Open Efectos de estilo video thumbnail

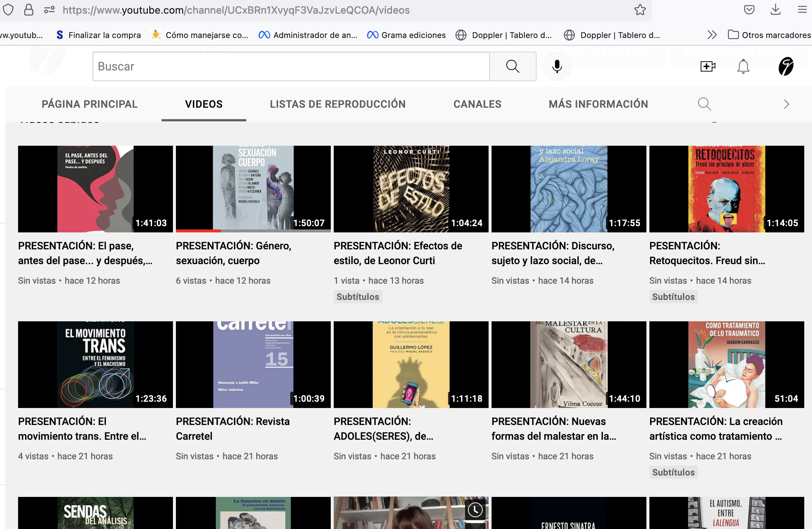411,189
